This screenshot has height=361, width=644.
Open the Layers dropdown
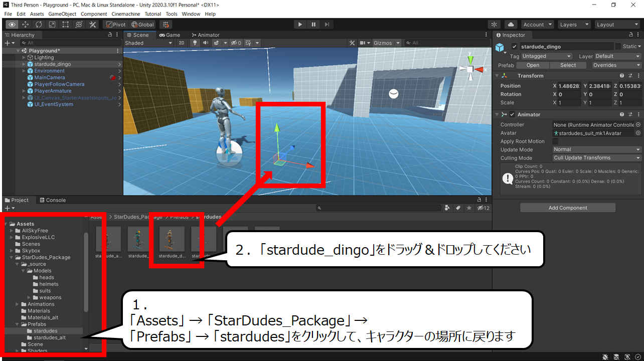(x=573, y=25)
